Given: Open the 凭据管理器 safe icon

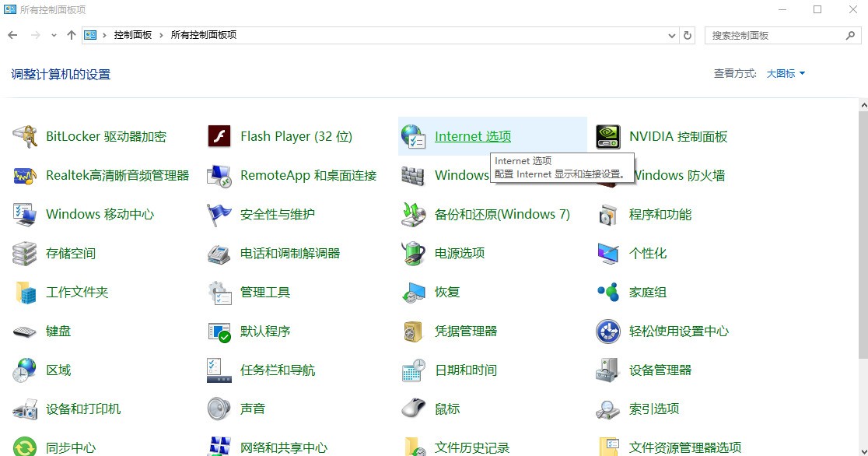Looking at the screenshot, I should click(414, 331).
